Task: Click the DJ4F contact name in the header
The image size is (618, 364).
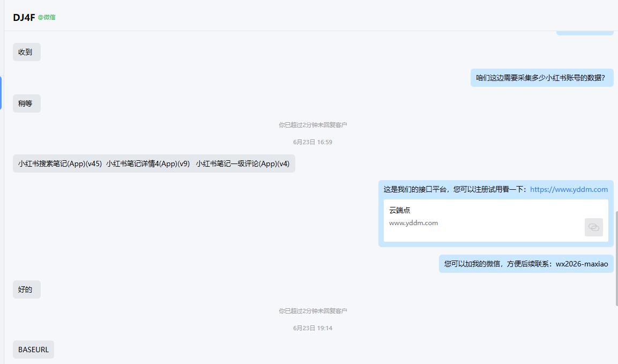Action: pyautogui.click(x=24, y=17)
